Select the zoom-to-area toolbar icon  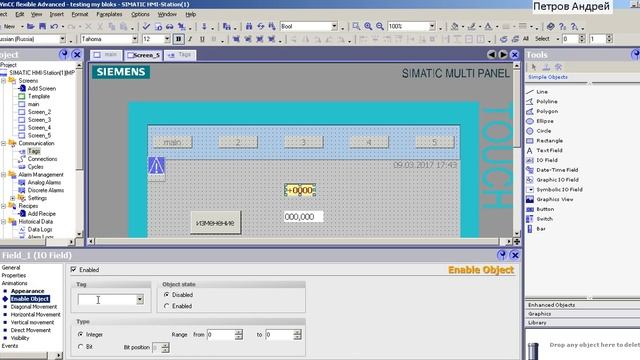pyautogui.click(x=356, y=26)
